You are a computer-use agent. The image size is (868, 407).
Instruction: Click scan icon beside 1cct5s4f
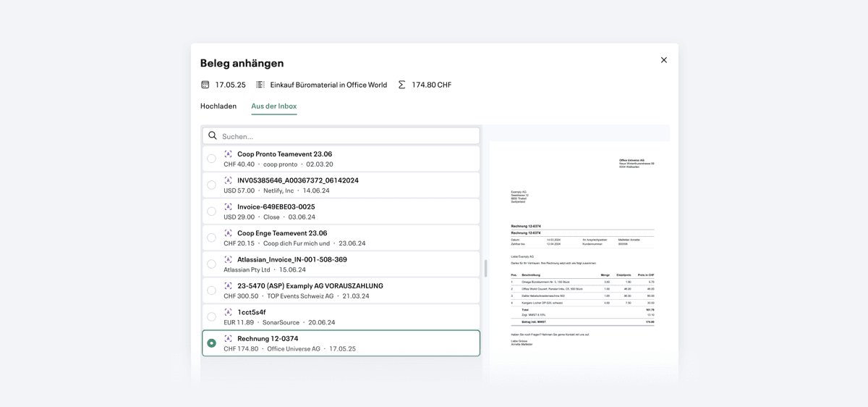(x=229, y=312)
